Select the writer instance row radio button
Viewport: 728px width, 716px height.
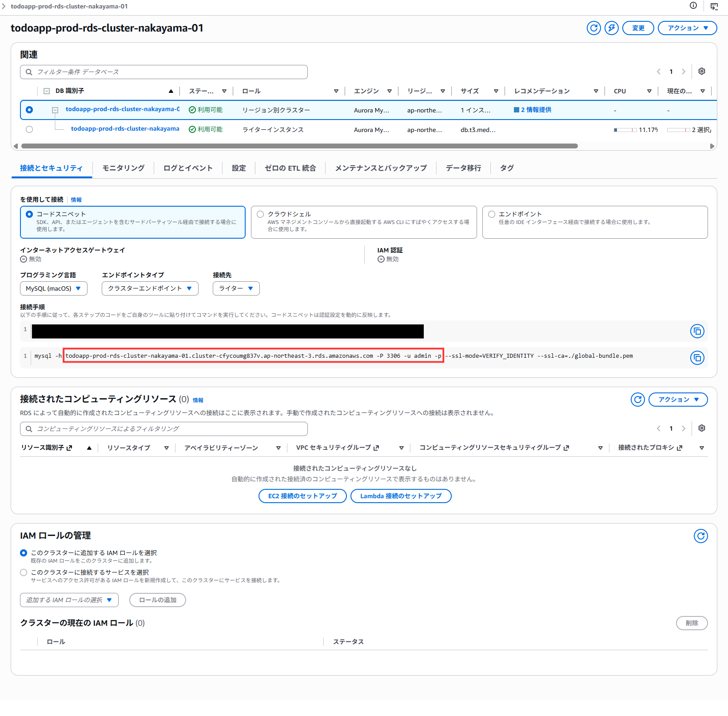pos(29,129)
